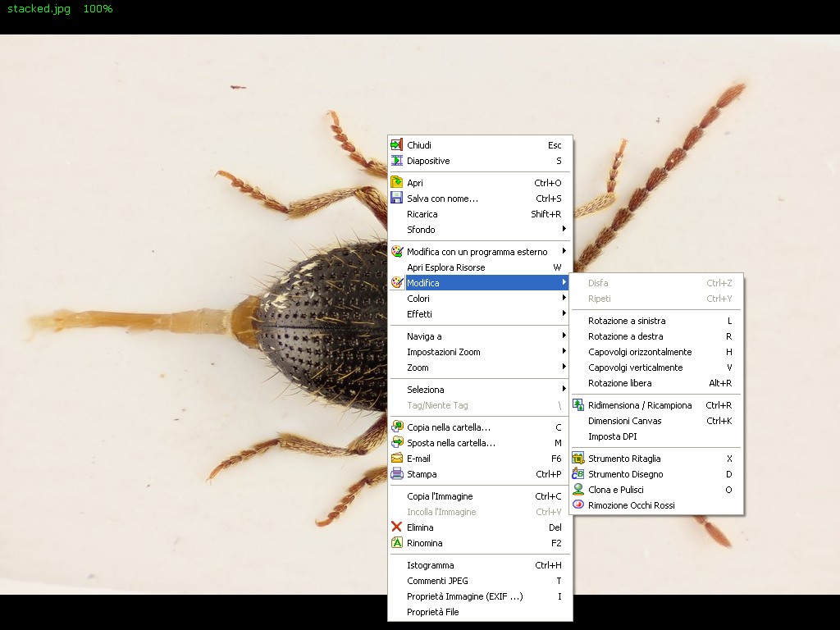Expand the Sfondo submenu arrow

pyautogui.click(x=564, y=230)
